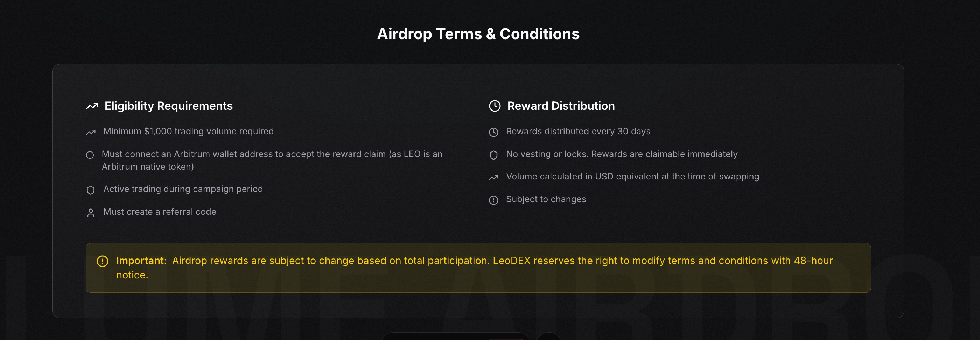Click the alert icon next to Subject to changes
Viewport: 980px width, 340px height.
pyautogui.click(x=493, y=200)
